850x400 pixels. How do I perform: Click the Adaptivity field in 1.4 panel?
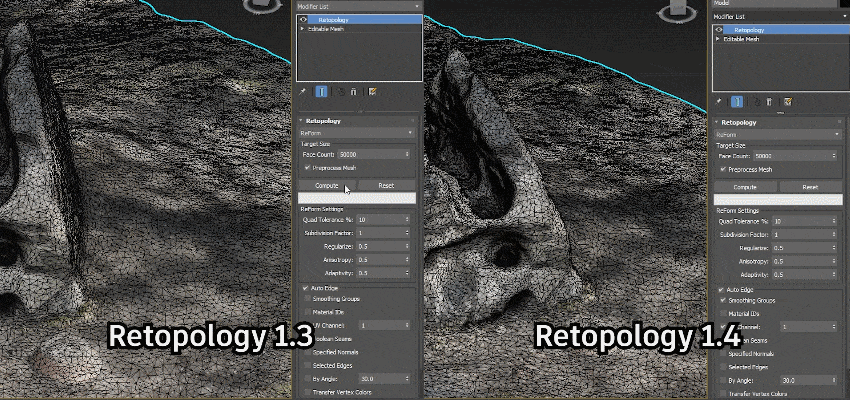(x=802, y=275)
